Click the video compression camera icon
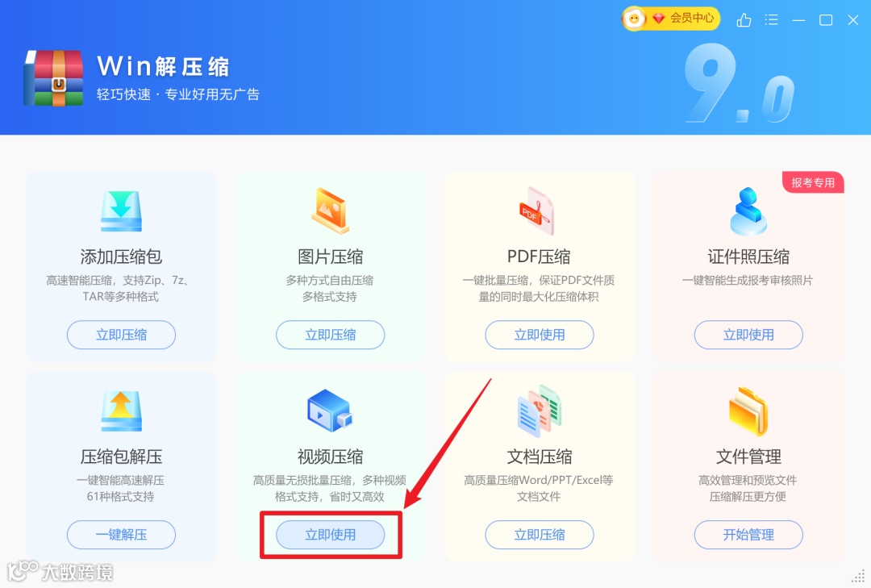Image resolution: width=871 pixels, height=588 pixels. click(x=331, y=411)
